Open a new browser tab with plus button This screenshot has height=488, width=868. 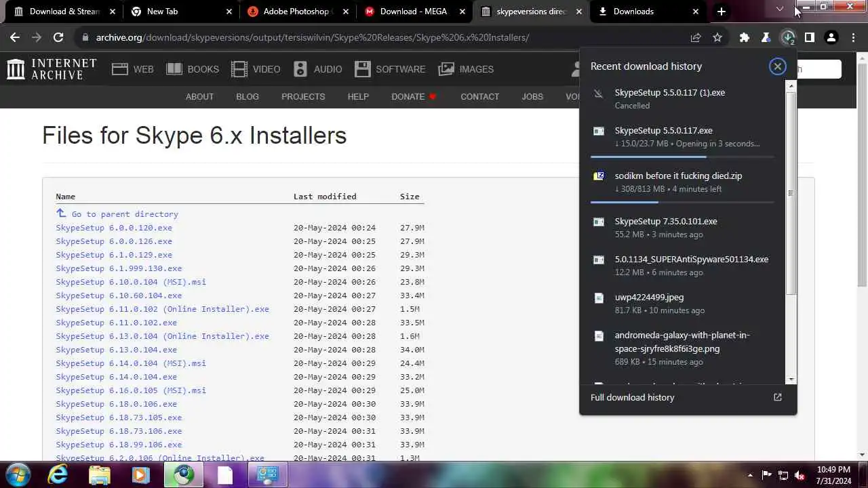722,12
